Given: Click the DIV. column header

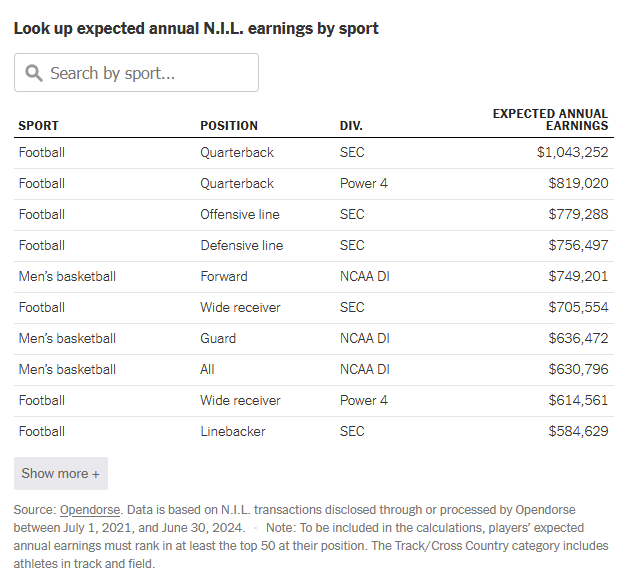Looking at the screenshot, I should coord(351,126).
